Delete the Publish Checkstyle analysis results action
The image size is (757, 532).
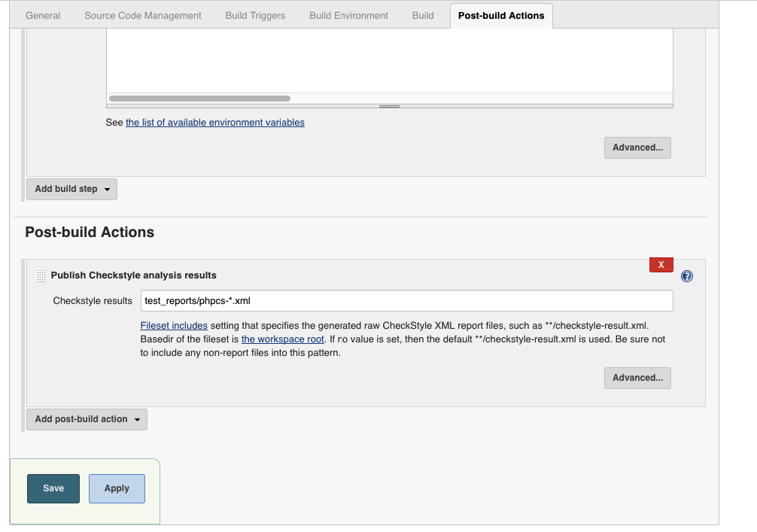tap(661, 265)
